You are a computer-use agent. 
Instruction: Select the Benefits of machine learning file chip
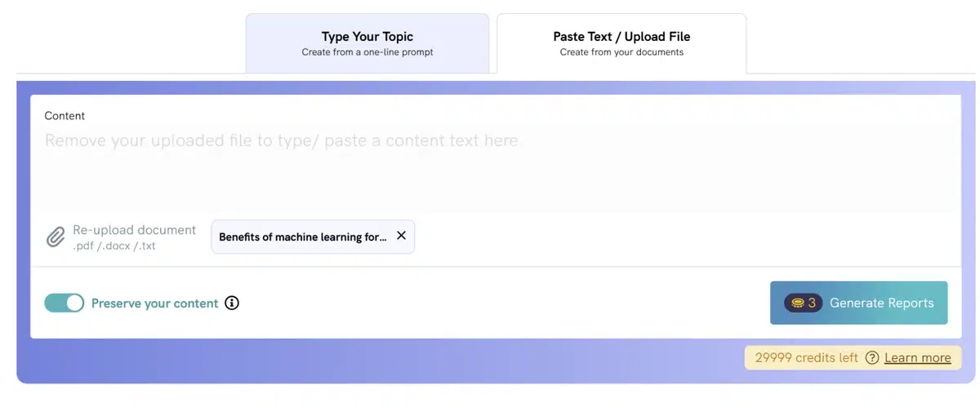pos(313,236)
